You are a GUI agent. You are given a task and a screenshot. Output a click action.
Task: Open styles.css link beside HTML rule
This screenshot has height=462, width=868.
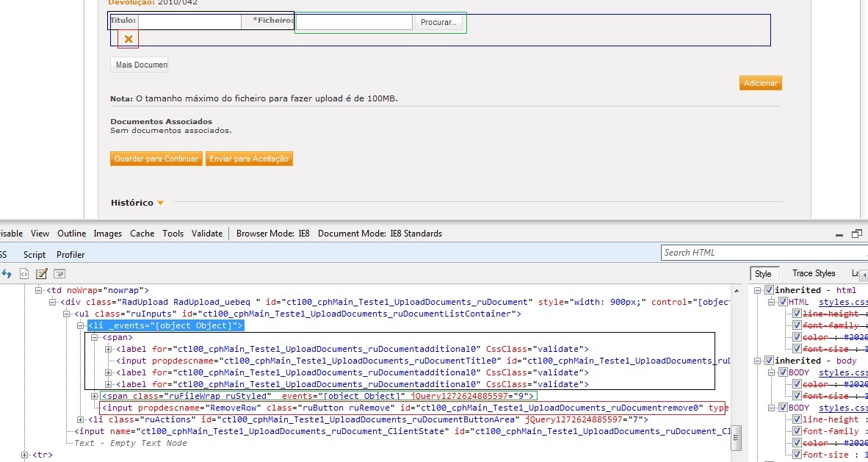[x=842, y=302]
